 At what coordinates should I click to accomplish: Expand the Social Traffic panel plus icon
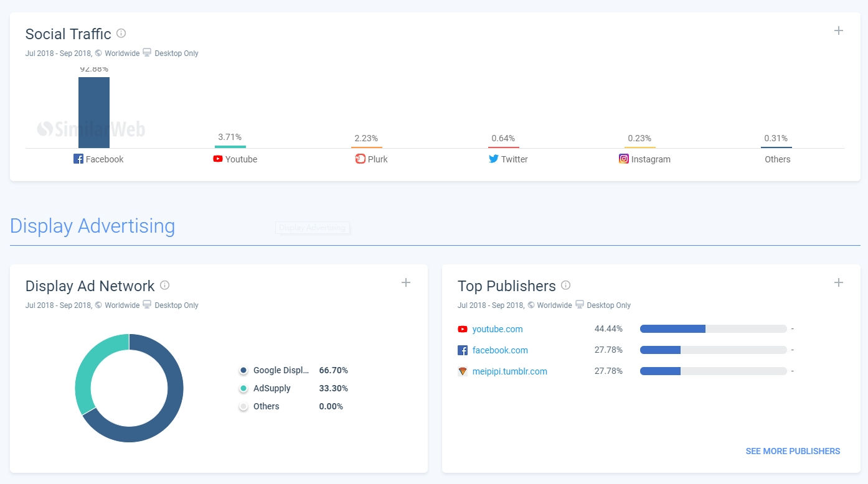839,30
